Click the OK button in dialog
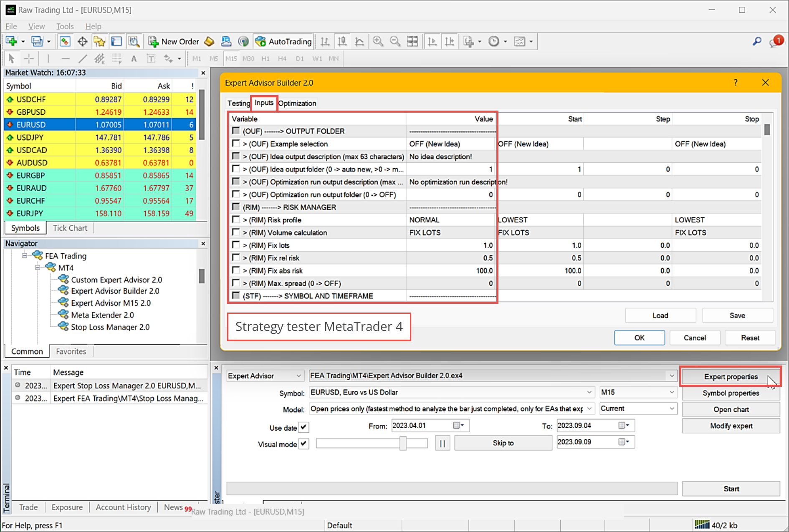Screen dimensions: 789x532 (x=639, y=338)
